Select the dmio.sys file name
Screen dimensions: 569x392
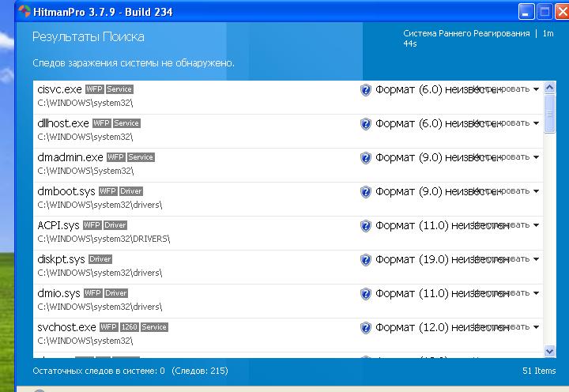[x=58, y=293]
